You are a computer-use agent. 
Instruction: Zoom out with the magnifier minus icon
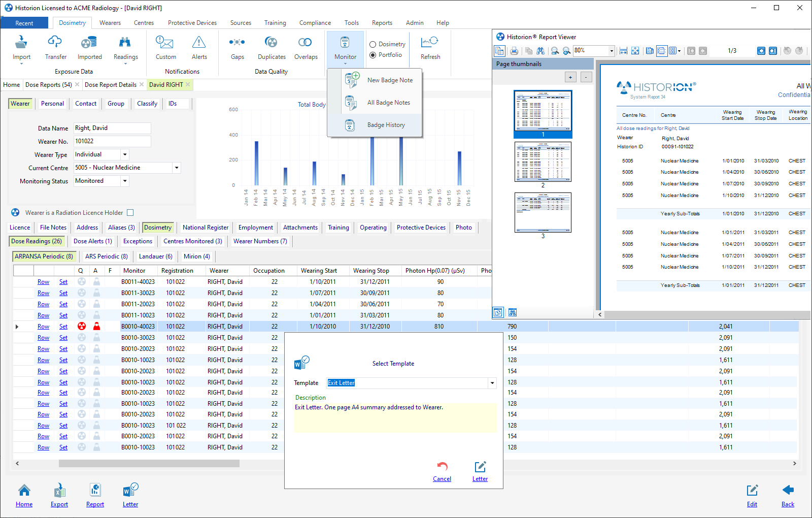555,51
